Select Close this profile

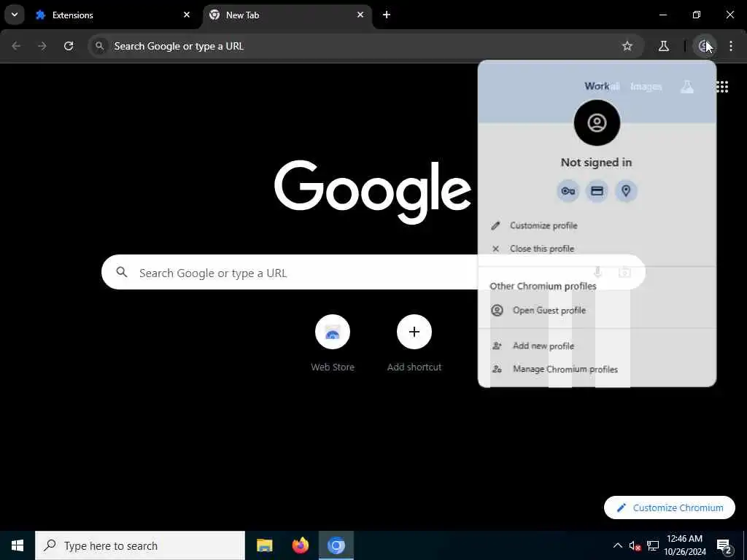[597, 249]
